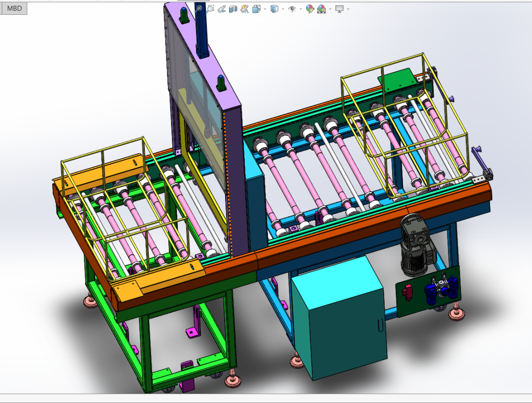Expand the View Orientation dropdown arrow
This screenshot has width=532, height=403.
[265, 9]
